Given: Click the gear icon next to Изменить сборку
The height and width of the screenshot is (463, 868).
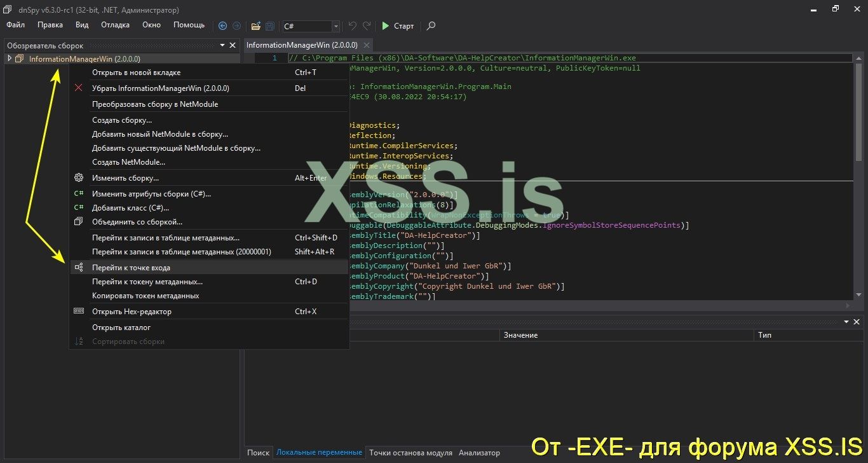Looking at the screenshot, I should coord(78,177).
